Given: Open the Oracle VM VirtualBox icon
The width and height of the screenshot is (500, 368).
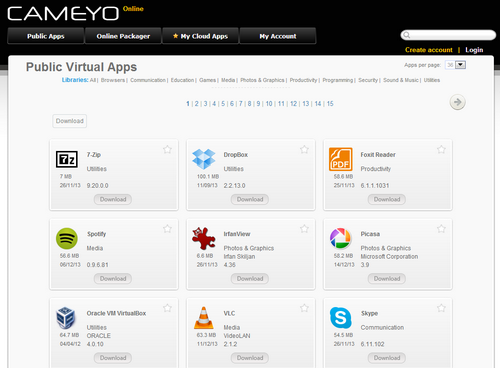Looking at the screenshot, I should coord(66,318).
